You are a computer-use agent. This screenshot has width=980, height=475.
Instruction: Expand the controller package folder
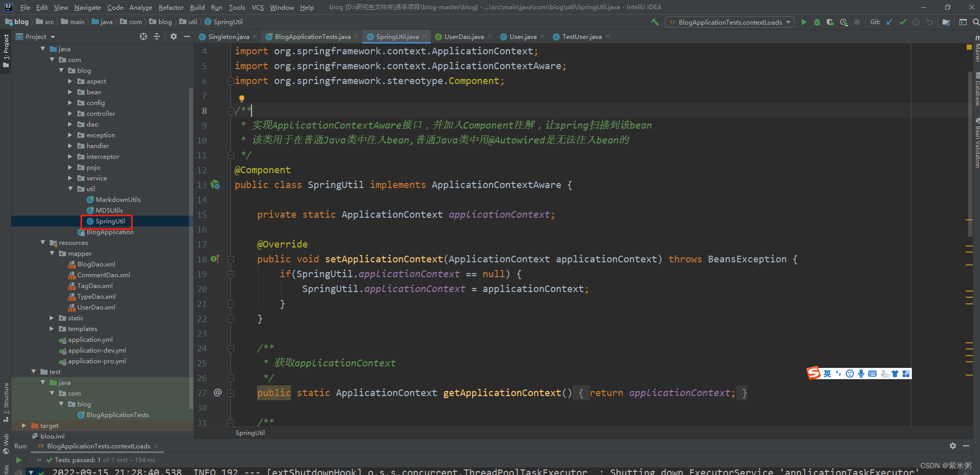(x=70, y=113)
